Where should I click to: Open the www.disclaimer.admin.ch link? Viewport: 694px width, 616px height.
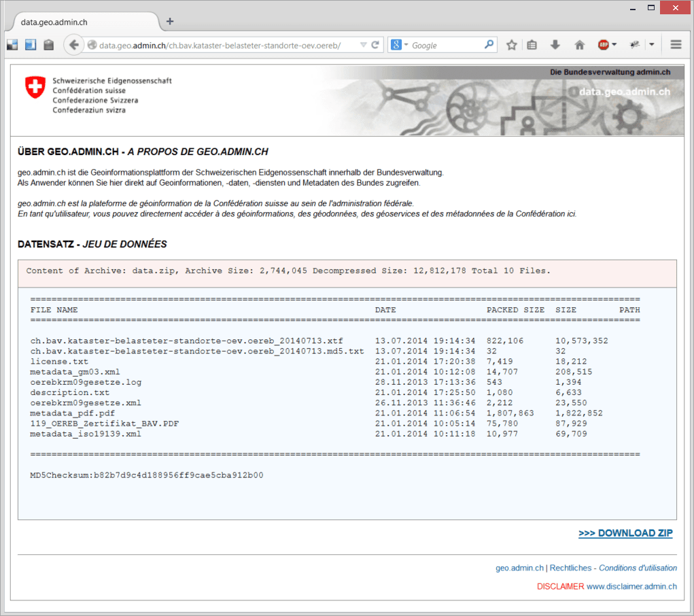coord(631,586)
